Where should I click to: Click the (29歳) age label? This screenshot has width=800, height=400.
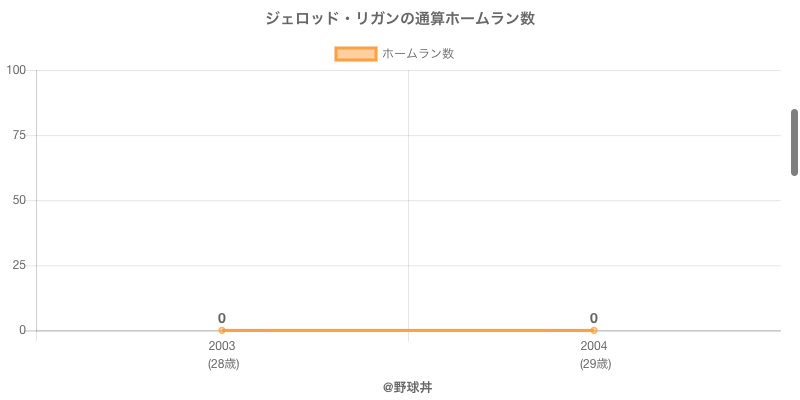point(595,364)
